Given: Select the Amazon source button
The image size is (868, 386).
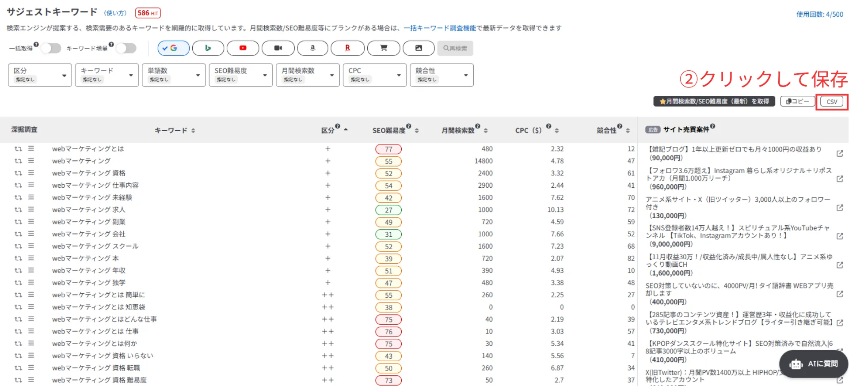Looking at the screenshot, I should tap(313, 48).
